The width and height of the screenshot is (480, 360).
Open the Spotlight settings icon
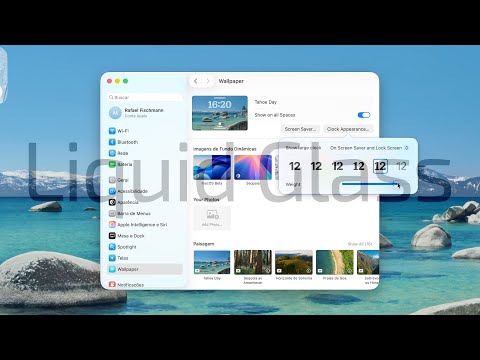(112, 247)
